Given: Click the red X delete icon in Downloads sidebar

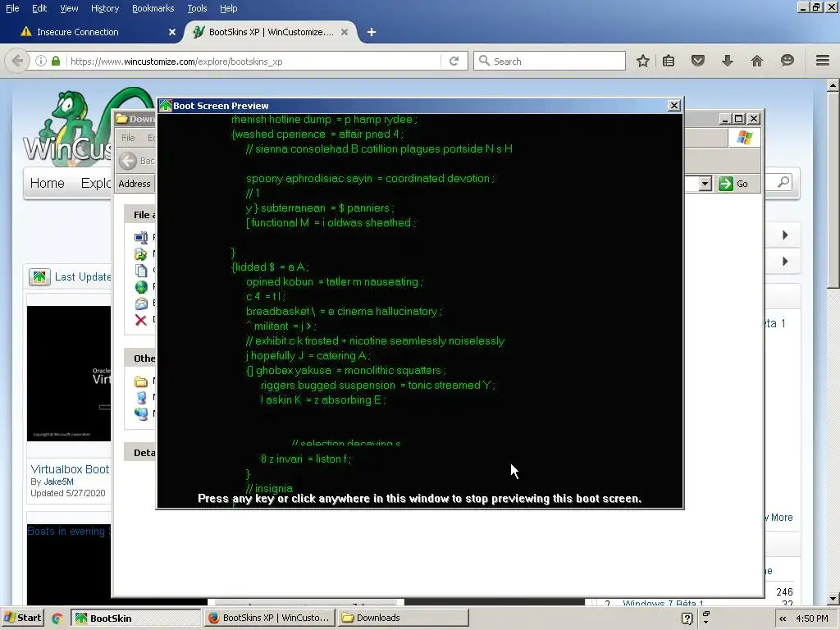Looking at the screenshot, I should [141, 321].
